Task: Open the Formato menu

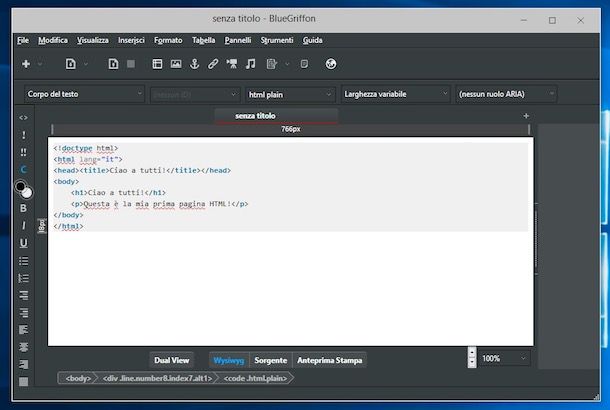Action: (168, 40)
